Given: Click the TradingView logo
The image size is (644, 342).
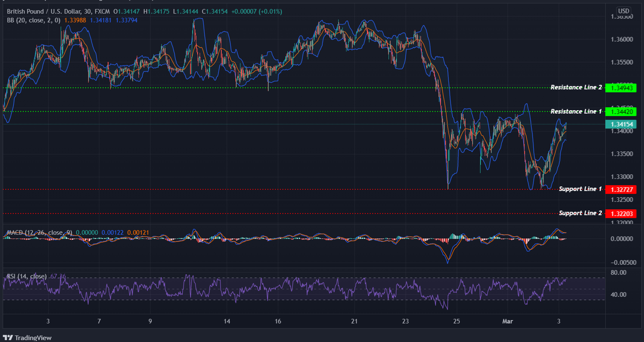Looking at the screenshot, I should coord(27,338).
